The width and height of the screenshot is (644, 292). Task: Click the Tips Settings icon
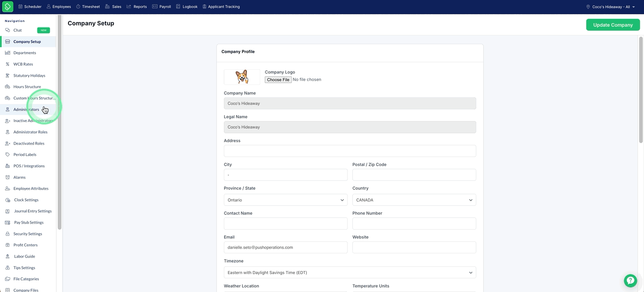8,268
